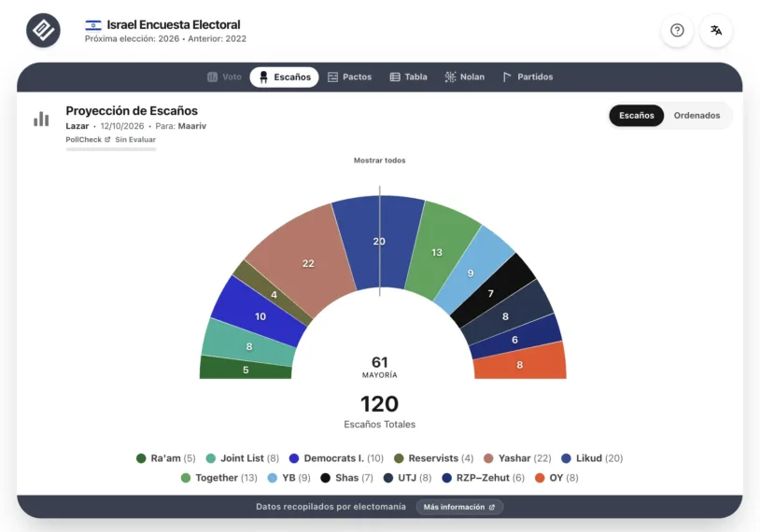Select the Escaños view toggle
Image resolution: width=760 pixels, height=532 pixels.
click(x=637, y=116)
